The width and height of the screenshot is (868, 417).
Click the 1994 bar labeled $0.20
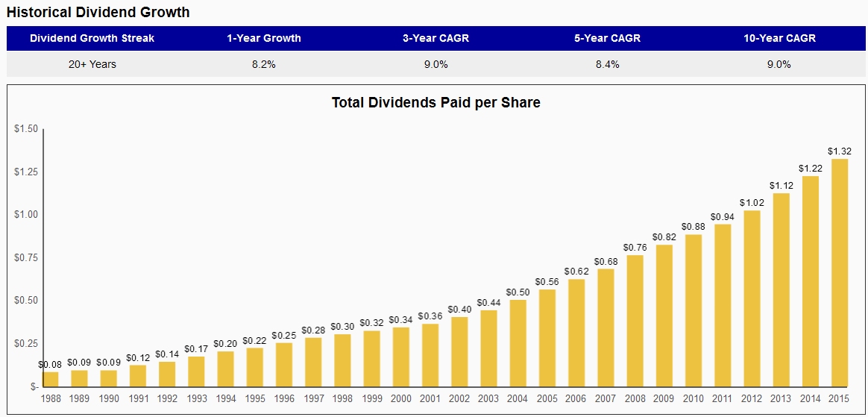(227, 369)
